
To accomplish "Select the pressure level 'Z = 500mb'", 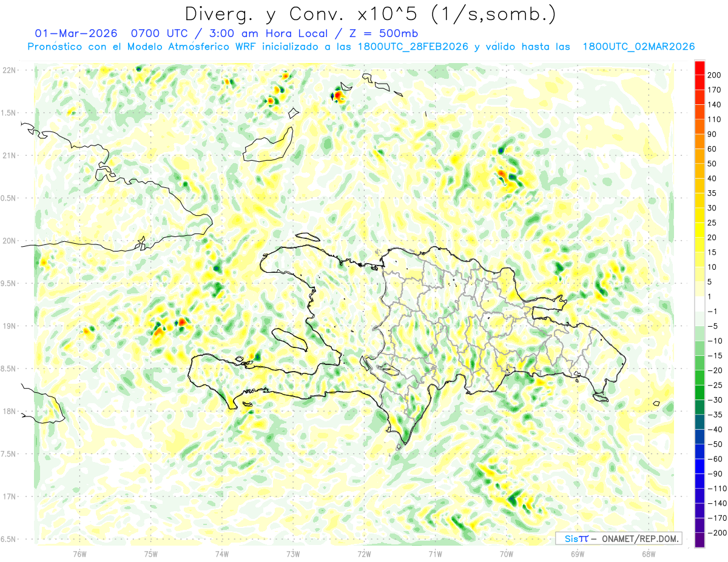I will (385, 33).
